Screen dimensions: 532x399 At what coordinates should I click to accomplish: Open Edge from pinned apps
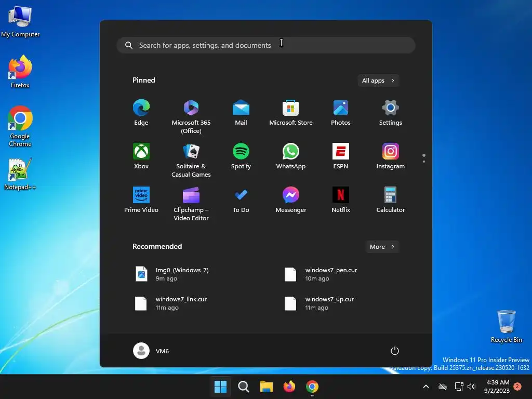pos(141,113)
